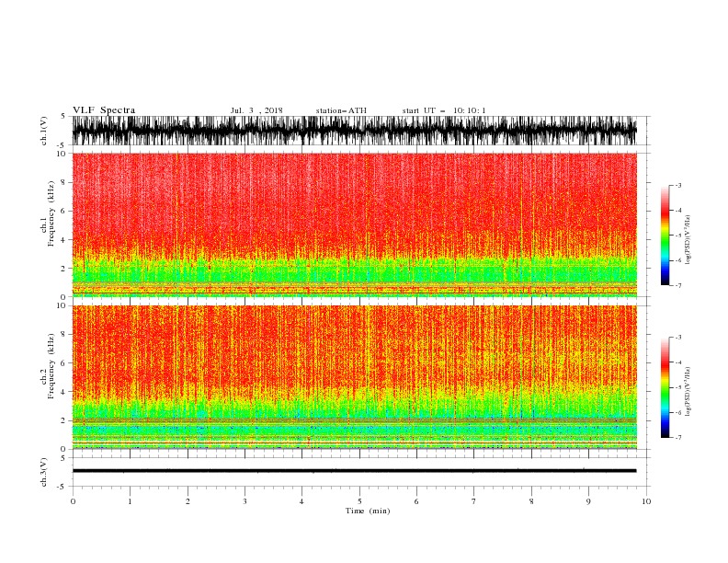
Task: Click the ch.2 spectrogram plot
Action: (x=354, y=377)
